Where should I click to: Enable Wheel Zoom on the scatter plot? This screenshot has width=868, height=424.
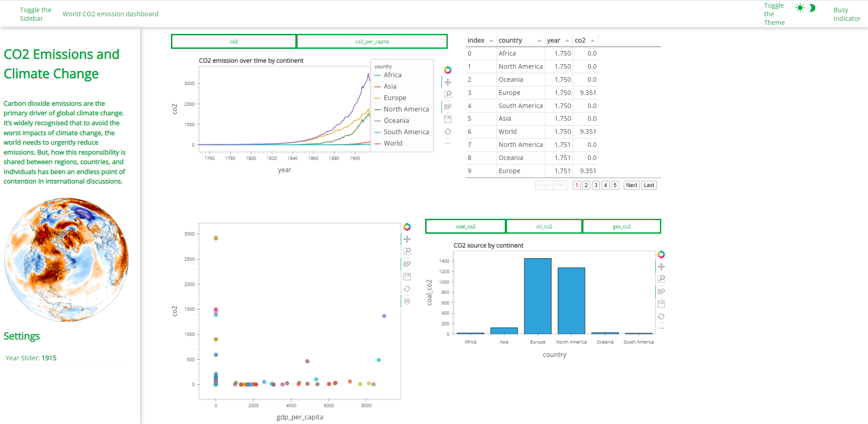[x=407, y=264]
